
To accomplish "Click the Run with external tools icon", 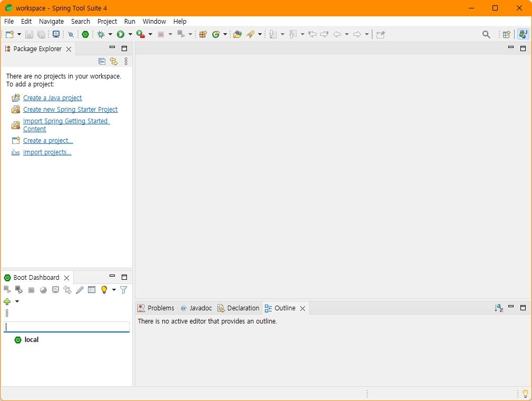I will point(141,34).
